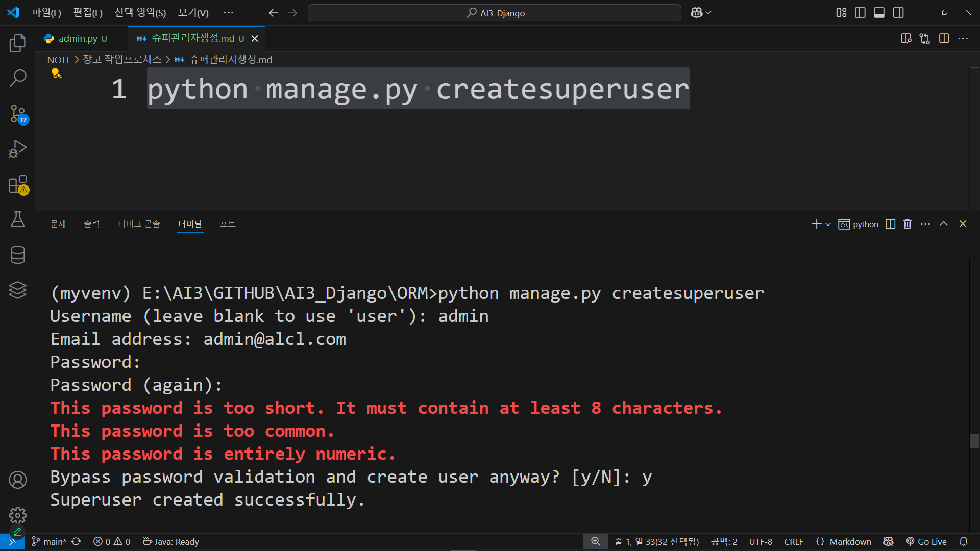Viewport: 980px width, 551px height.
Task: Split the terminal panel
Action: click(x=890, y=224)
